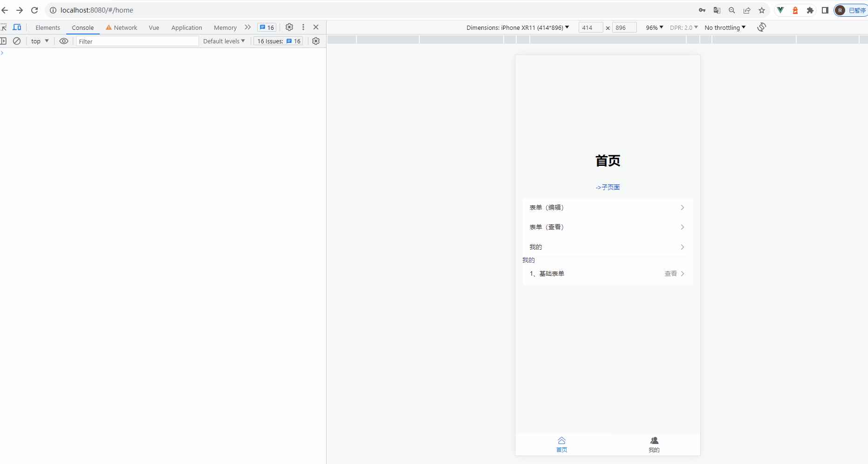Screen dimensions: 868x464
Task: Follow the ->子页面 link
Action: 608,187
